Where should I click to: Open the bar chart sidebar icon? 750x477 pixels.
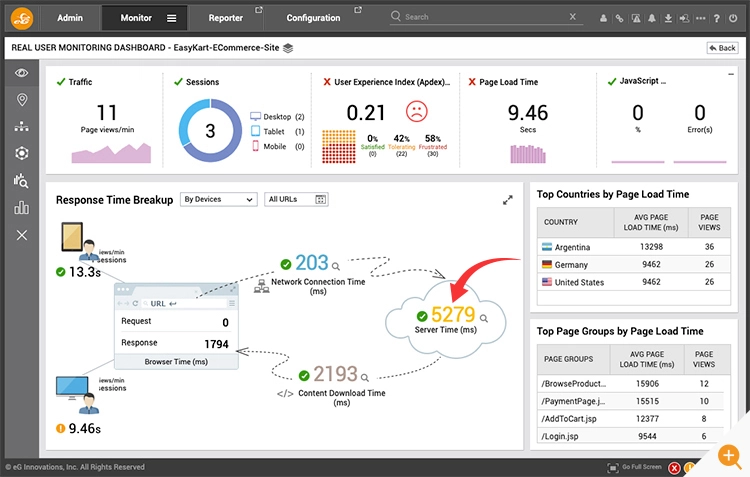pos(22,208)
